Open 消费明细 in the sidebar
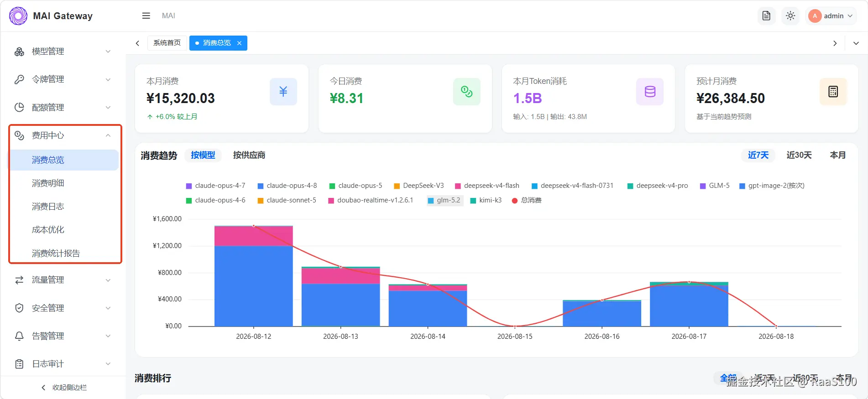Screen dimensions: 868x399 [48, 183]
